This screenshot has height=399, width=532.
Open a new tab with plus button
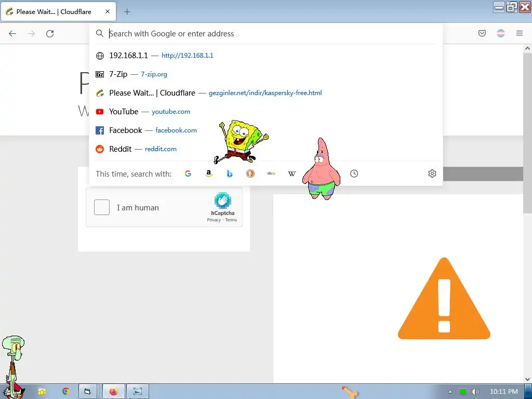(x=127, y=11)
